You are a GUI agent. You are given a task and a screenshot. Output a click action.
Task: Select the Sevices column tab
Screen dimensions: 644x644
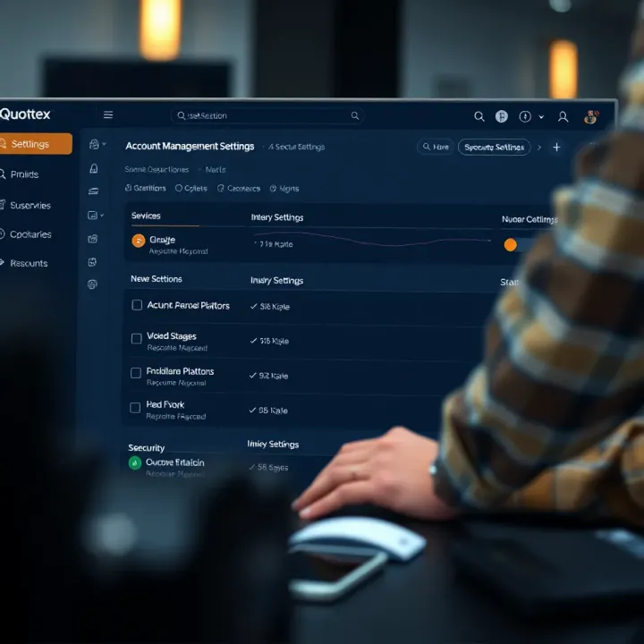tap(146, 216)
